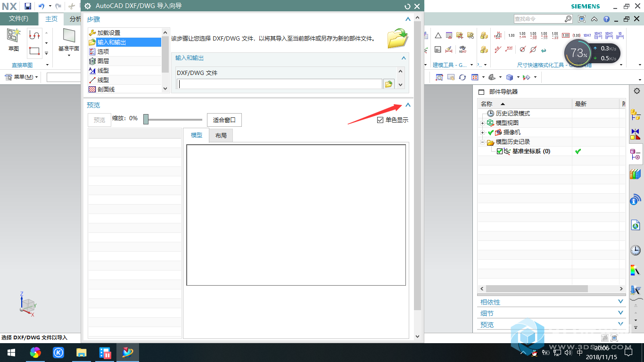Open the HD3D info wifi-style icon in sidebar
Viewport: 644px width, 362px height.
[x=636, y=199]
